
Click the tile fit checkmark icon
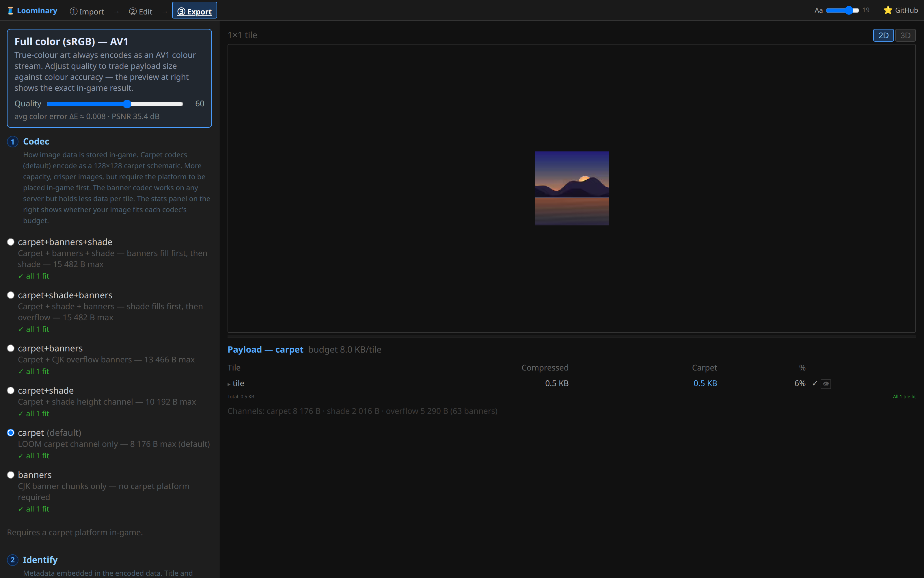click(815, 384)
